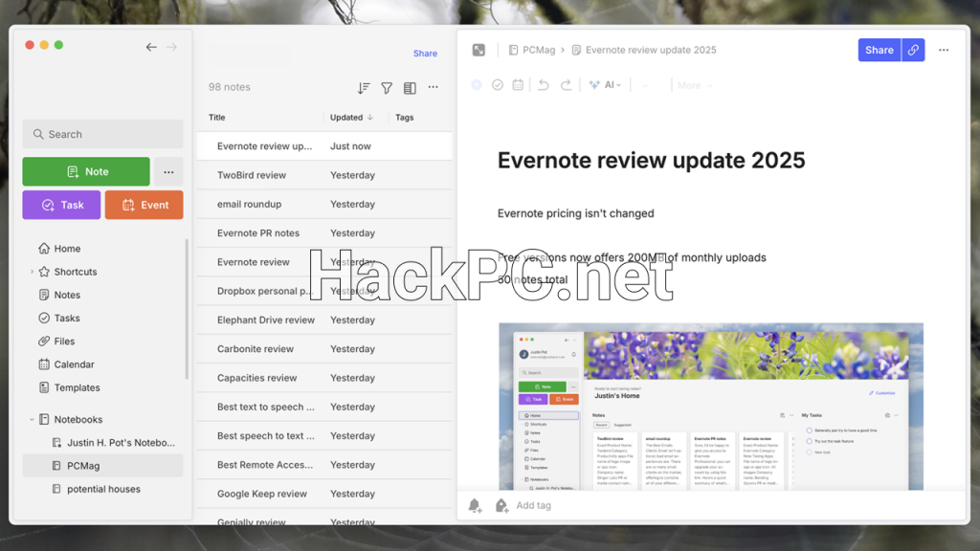Click Share link above note list
Viewport: 980px width, 551px height.
tap(425, 54)
